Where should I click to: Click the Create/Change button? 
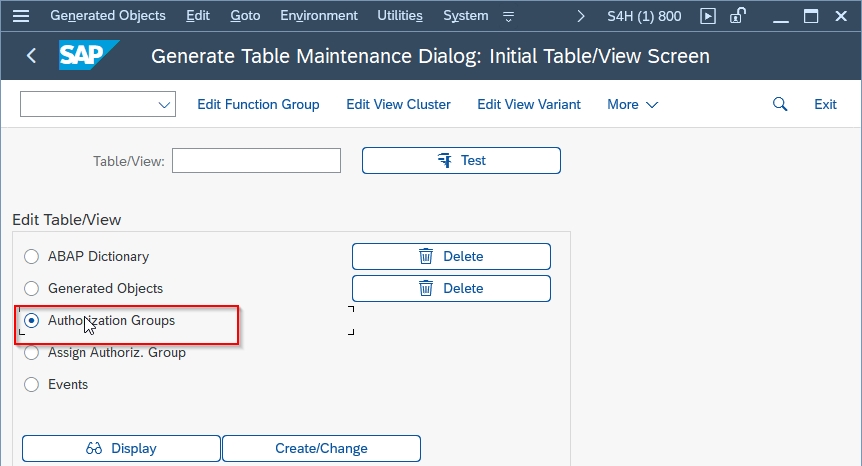click(x=322, y=448)
